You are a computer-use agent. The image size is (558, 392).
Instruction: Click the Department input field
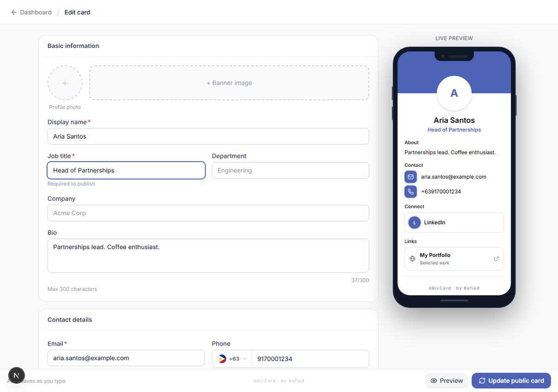tap(290, 170)
